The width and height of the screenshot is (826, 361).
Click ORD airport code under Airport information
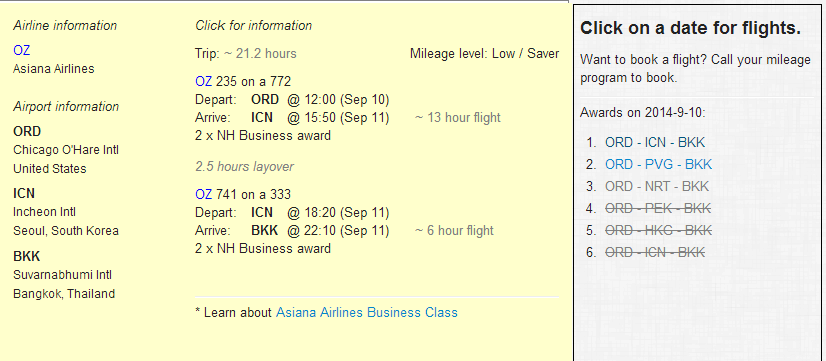pyautogui.click(x=27, y=131)
